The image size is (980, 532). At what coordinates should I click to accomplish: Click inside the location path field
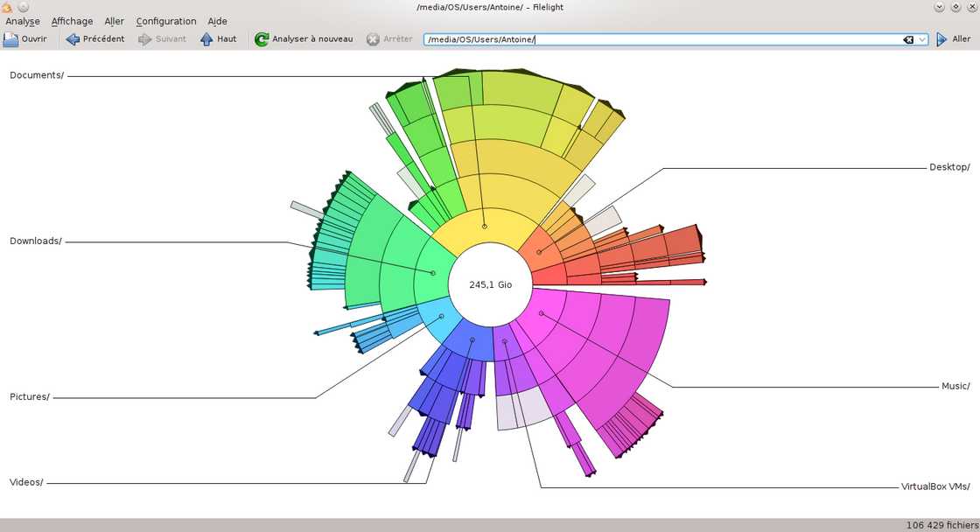(656, 39)
